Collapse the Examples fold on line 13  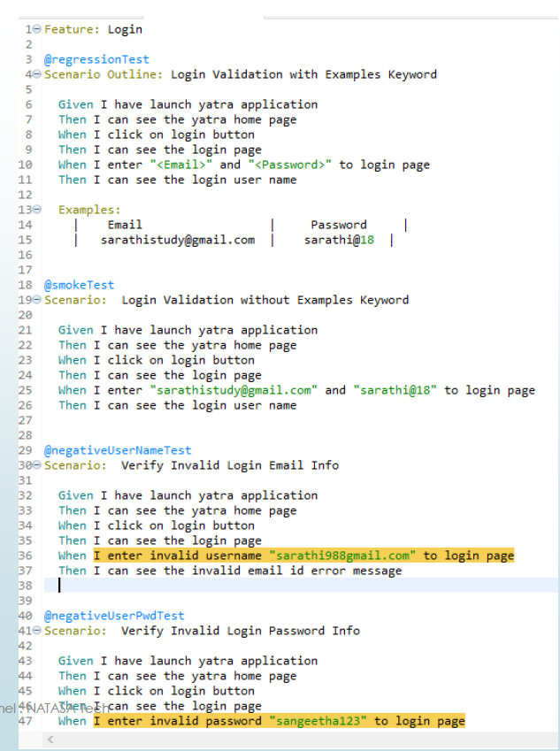pyautogui.click(x=37, y=210)
